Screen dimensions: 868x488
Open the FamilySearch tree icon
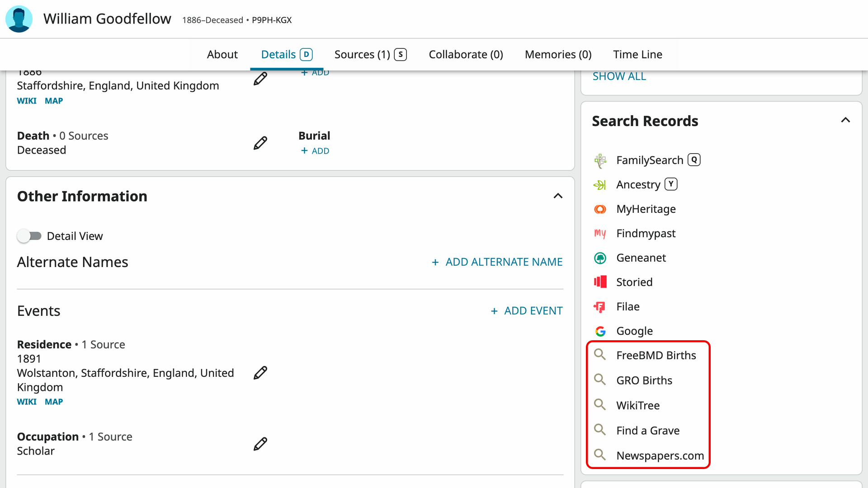click(x=600, y=160)
